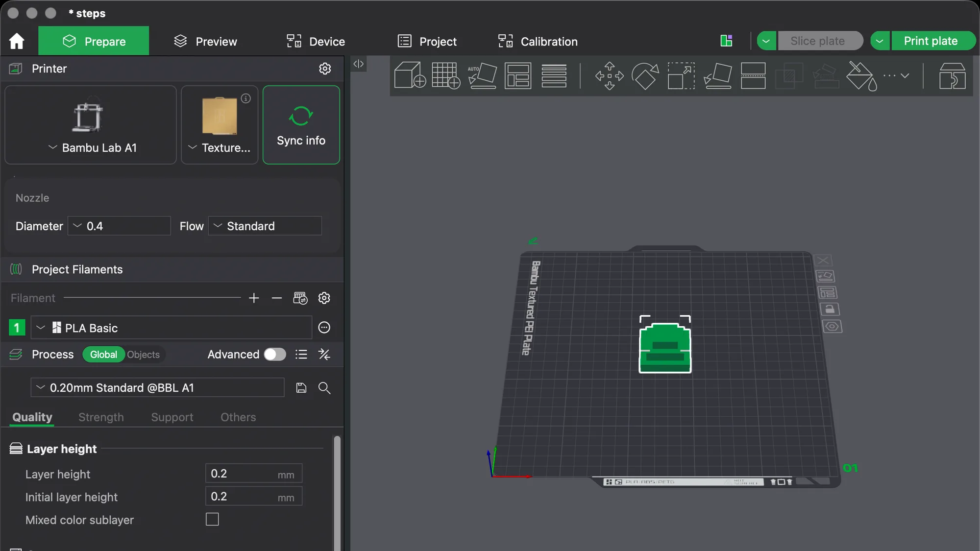Switch process scope to Objects

[x=143, y=355]
